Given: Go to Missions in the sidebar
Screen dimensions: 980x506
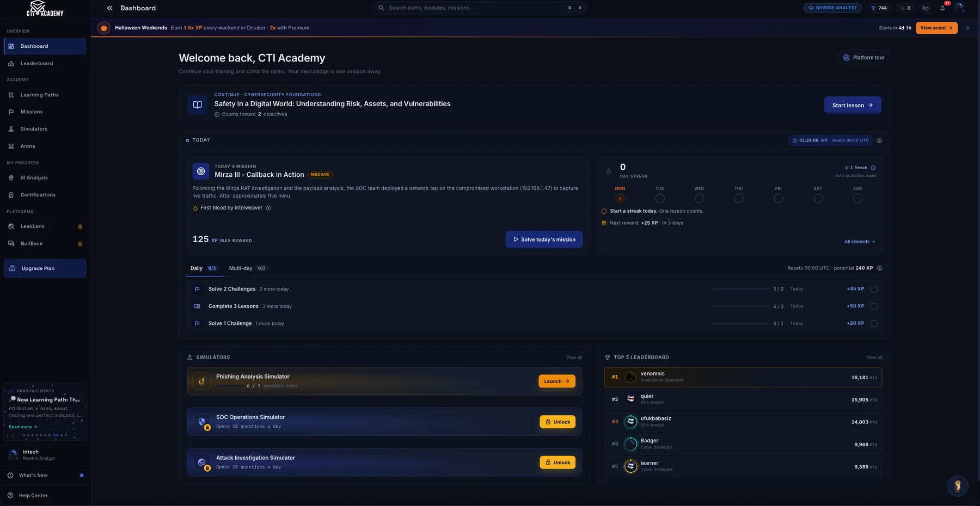Looking at the screenshot, I should point(45,112).
